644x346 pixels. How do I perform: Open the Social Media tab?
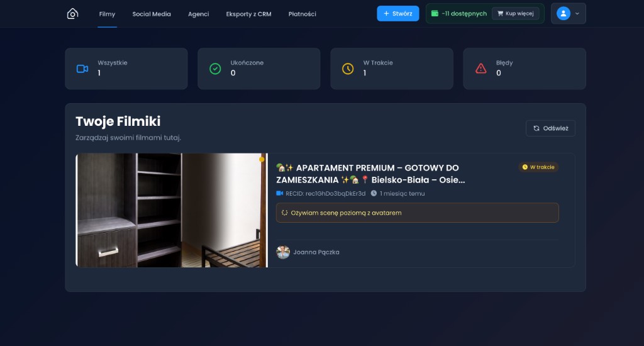152,14
